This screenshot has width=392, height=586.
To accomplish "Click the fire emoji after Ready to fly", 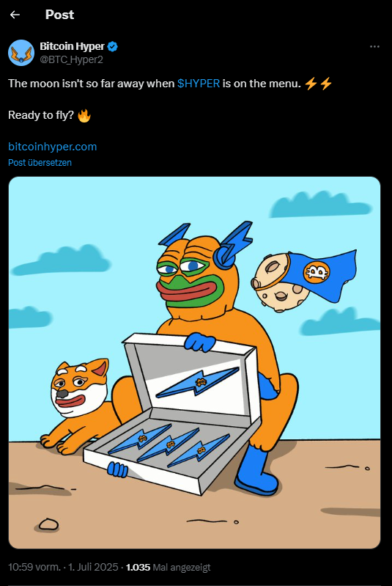I will (x=84, y=115).
